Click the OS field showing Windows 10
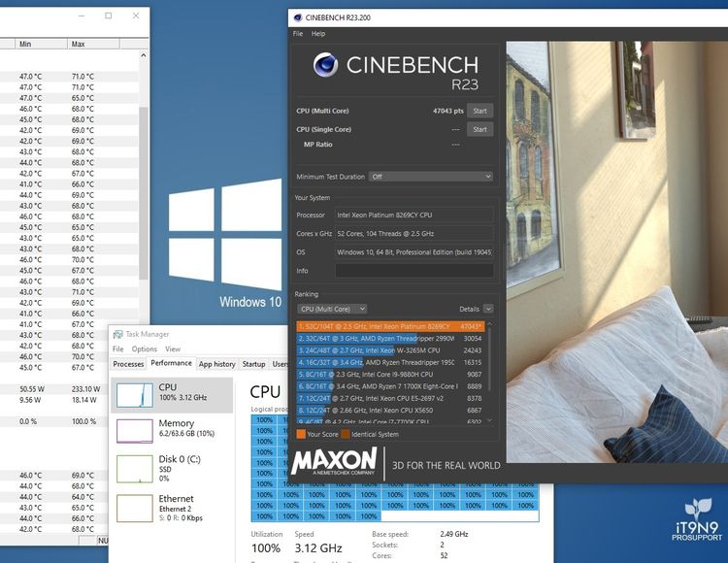Image resolution: width=728 pixels, height=563 pixels. [414, 252]
